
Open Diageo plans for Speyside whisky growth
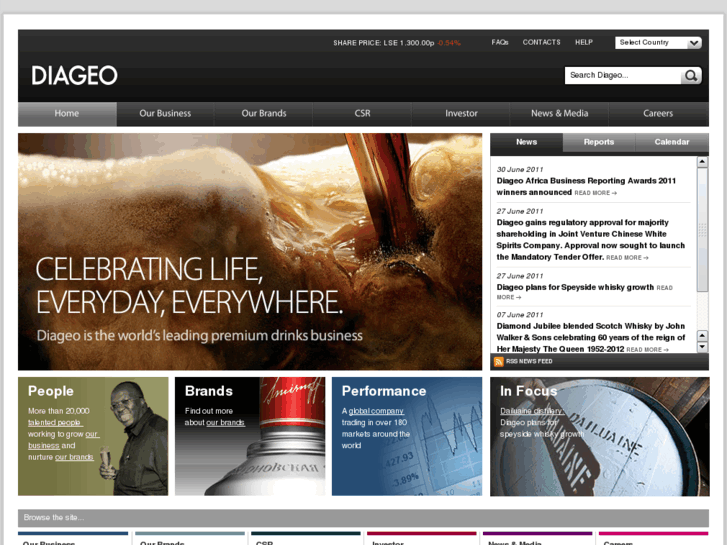(x=575, y=288)
